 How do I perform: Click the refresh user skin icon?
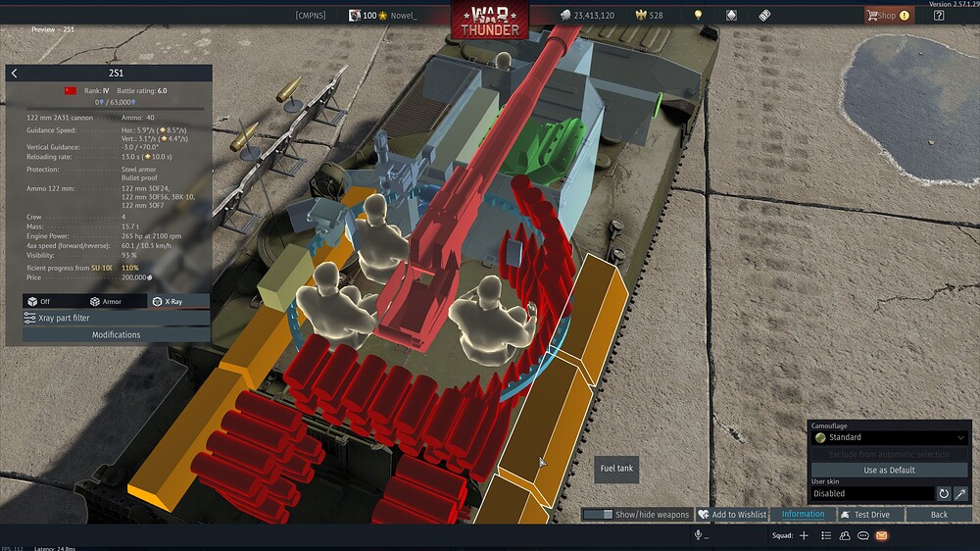tap(944, 493)
